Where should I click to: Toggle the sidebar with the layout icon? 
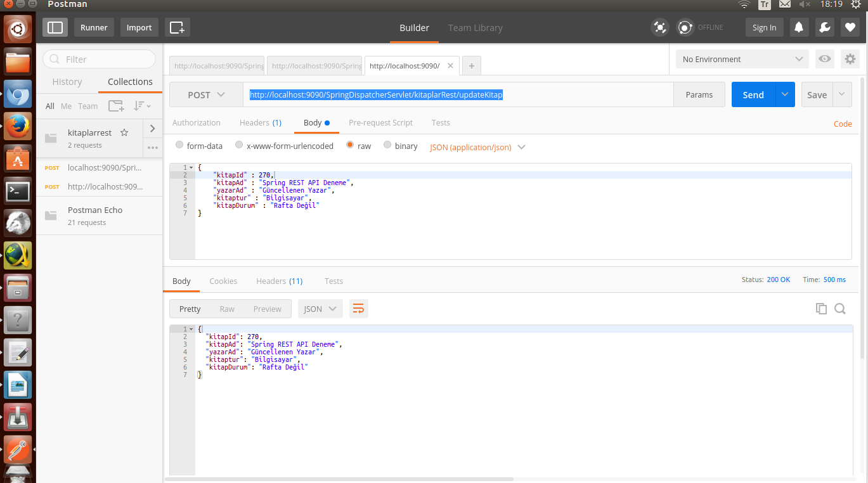[55, 27]
